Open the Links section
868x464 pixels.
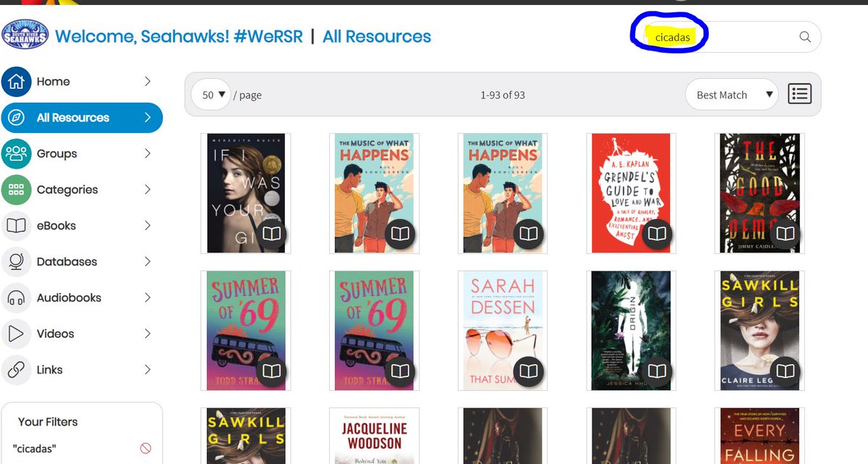coord(82,369)
